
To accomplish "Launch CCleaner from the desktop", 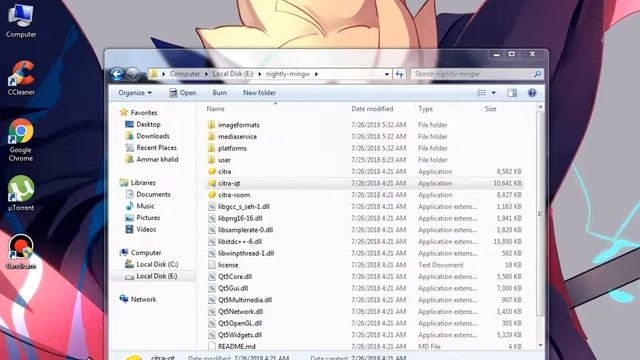I will 21,78.
